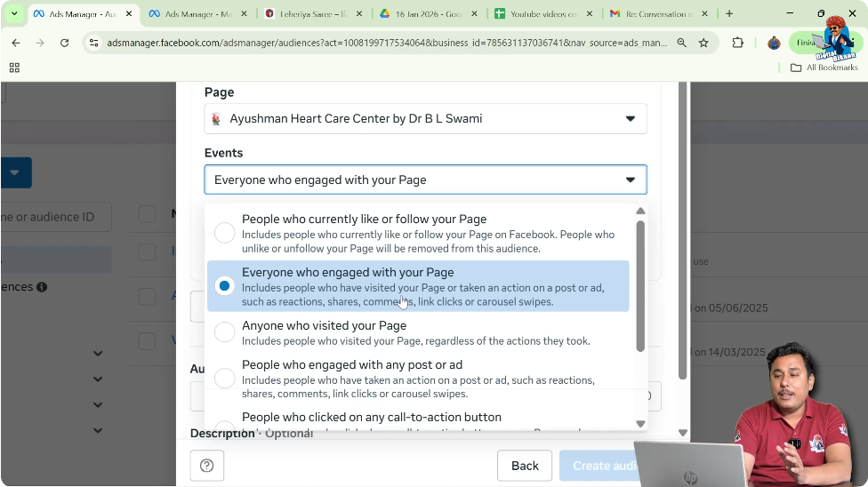Image resolution: width=868 pixels, height=487 pixels.
Task: Reload the current page
Action: (x=64, y=43)
